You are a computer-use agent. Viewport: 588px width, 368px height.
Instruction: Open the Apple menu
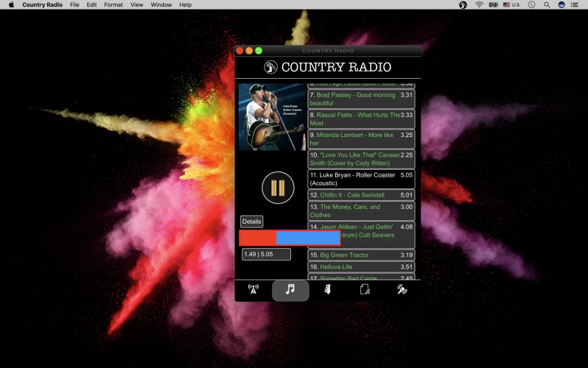tap(11, 5)
